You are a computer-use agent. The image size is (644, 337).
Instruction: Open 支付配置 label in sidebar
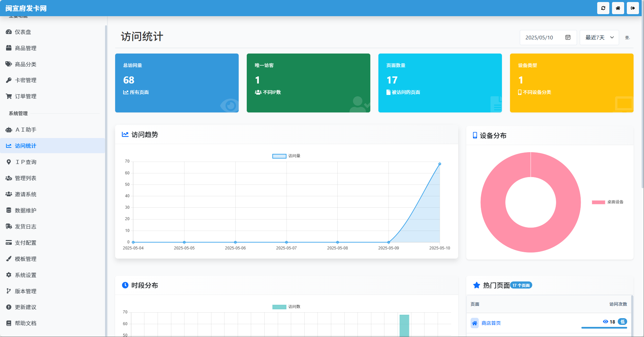coord(26,243)
